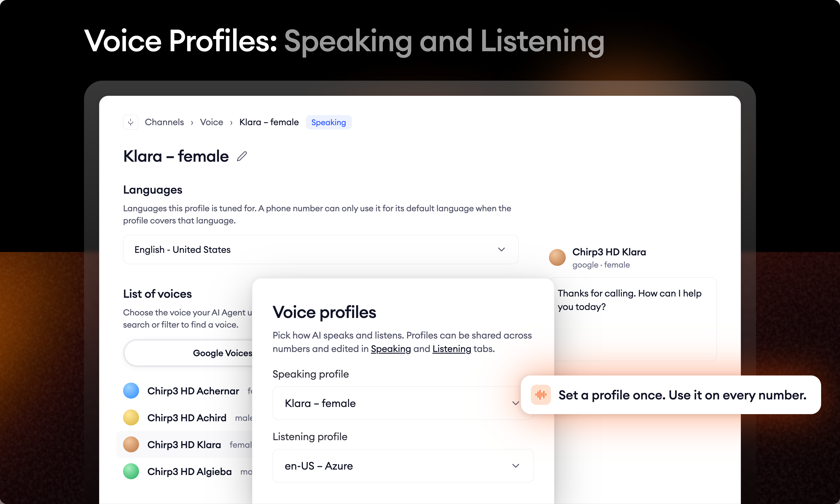
Task: Open the Listening link in Voice profiles
Action: pos(451,349)
